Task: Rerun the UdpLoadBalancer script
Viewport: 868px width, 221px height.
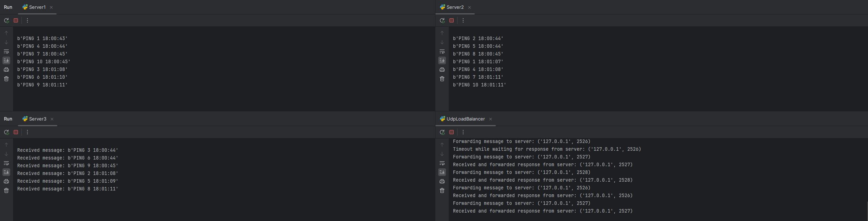Action: tap(442, 132)
